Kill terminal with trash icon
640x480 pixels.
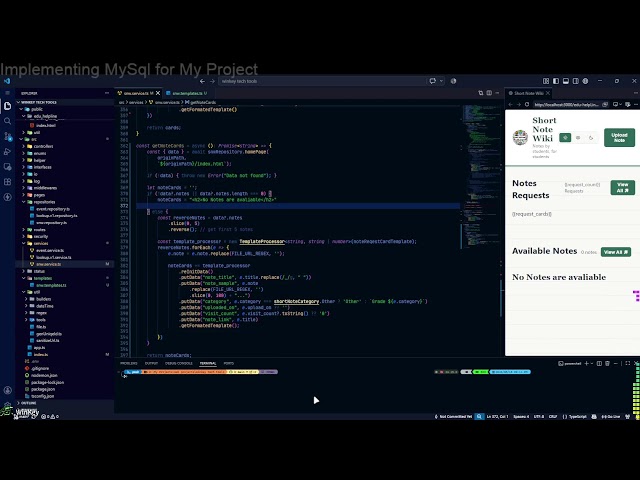tap(607, 363)
